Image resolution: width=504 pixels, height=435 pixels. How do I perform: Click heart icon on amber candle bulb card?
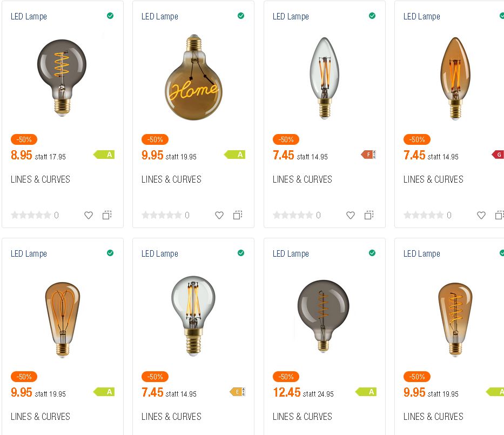[481, 215]
